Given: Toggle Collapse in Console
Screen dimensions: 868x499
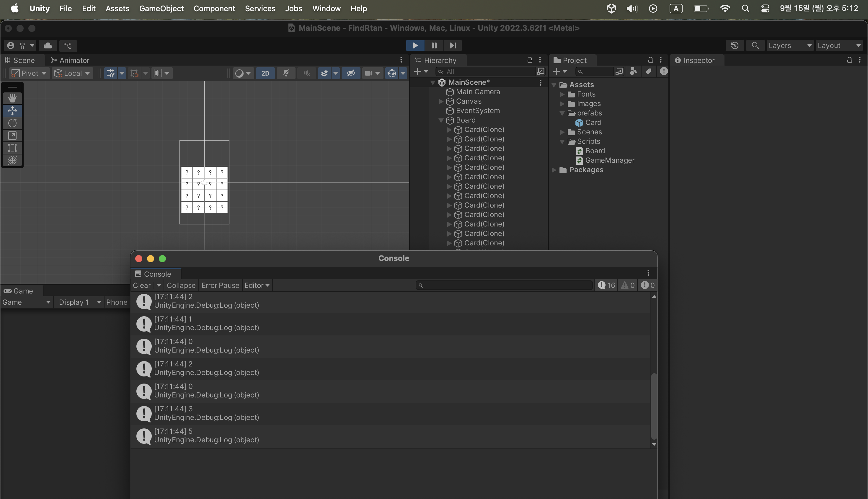Looking at the screenshot, I should 181,286.
